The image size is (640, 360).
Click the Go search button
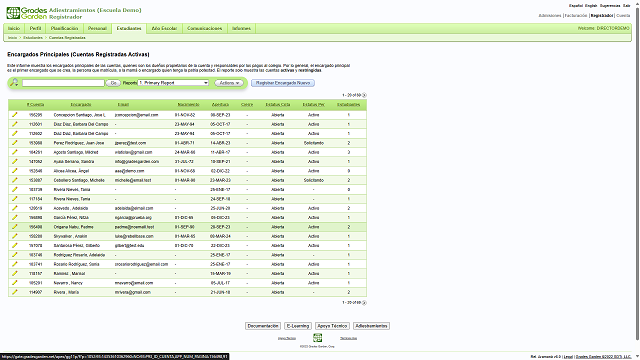113,83
